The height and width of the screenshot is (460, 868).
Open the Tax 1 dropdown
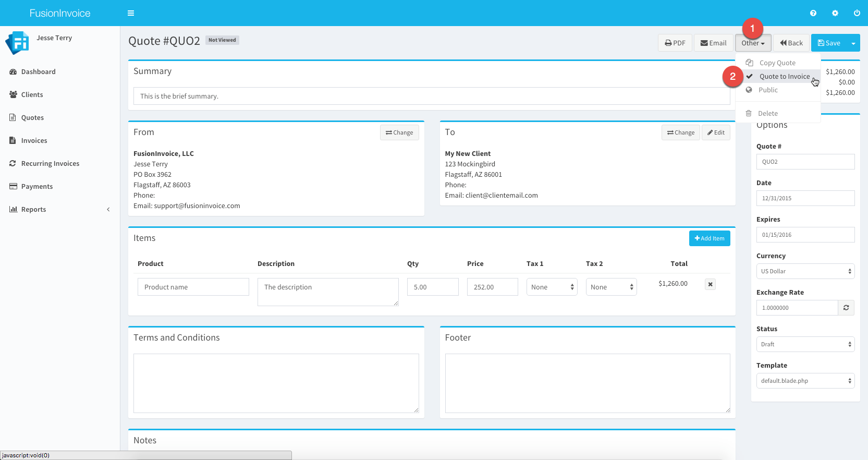552,287
